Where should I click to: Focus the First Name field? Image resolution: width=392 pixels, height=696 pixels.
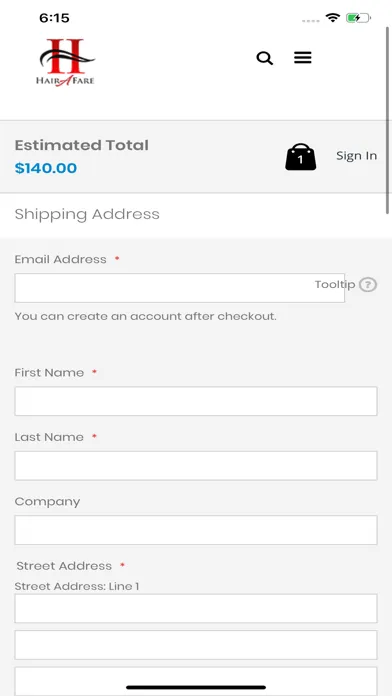click(x=196, y=401)
